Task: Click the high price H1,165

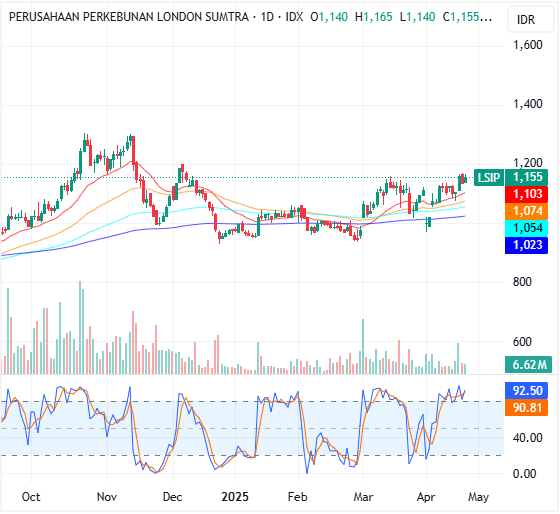Action: point(374,17)
